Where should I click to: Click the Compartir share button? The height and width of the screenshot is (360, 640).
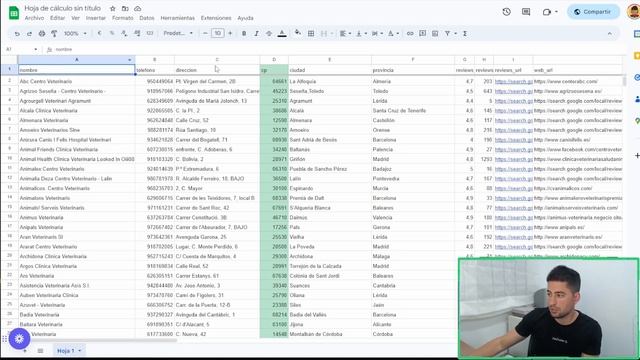click(593, 12)
